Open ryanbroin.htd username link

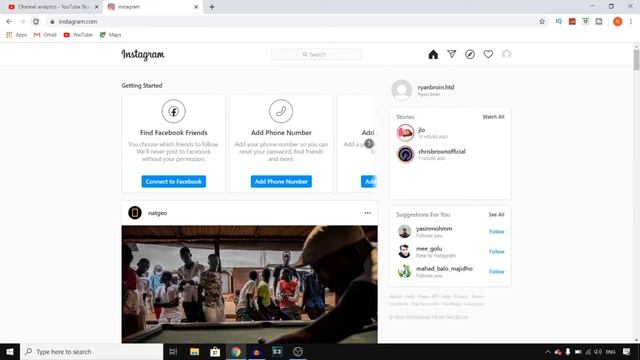(436, 87)
